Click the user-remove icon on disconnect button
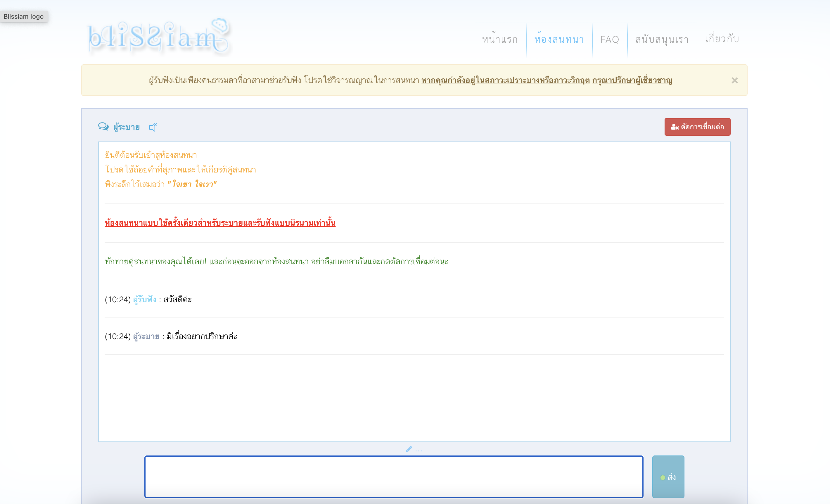The width and height of the screenshot is (830, 504). tap(675, 127)
